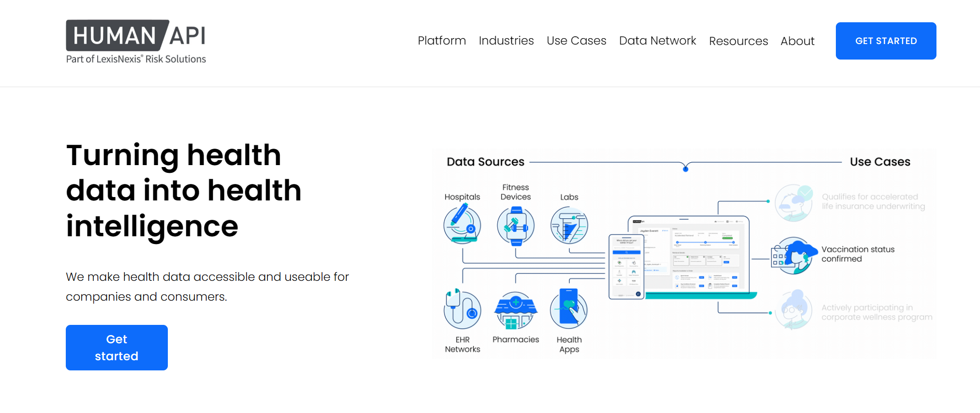980x413 pixels.
Task: Click the Labs icon
Action: point(569,225)
